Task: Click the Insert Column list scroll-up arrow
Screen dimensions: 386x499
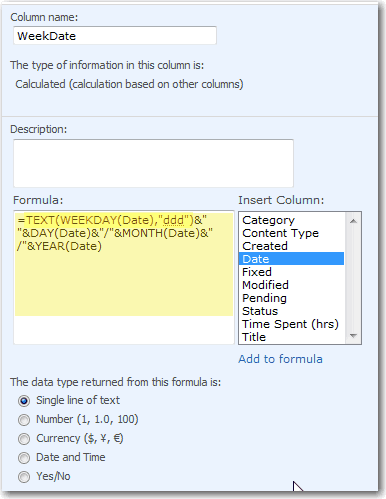Action: (353, 221)
